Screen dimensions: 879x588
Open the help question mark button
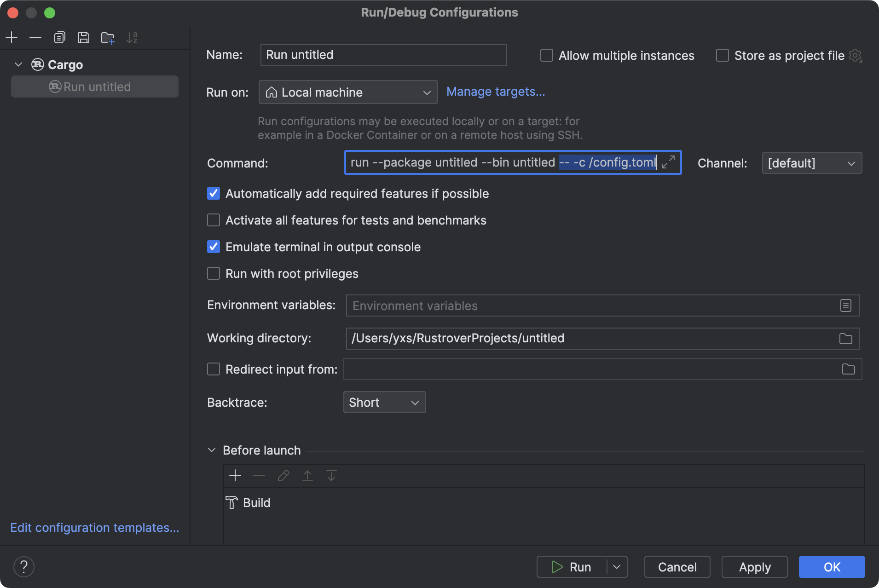(24, 566)
